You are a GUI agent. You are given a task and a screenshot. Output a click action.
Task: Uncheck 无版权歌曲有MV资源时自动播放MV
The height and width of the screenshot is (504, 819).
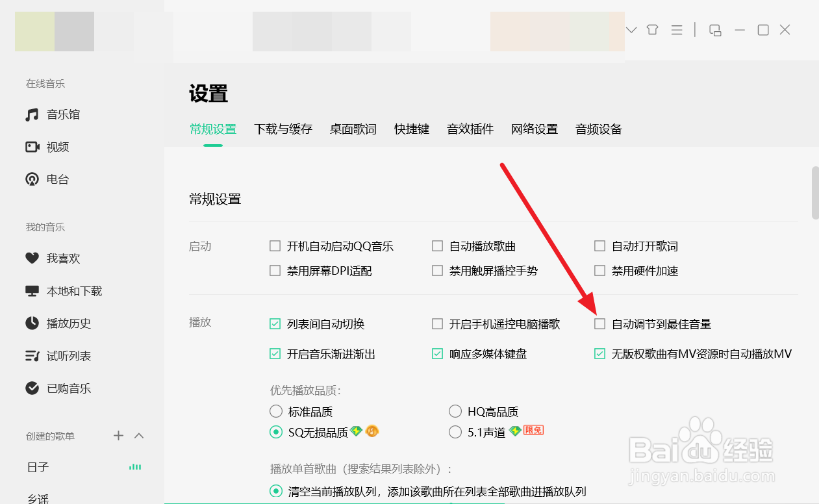click(600, 354)
